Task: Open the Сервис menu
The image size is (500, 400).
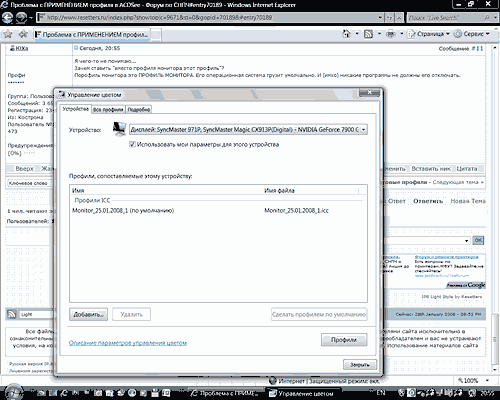Action: [472, 34]
